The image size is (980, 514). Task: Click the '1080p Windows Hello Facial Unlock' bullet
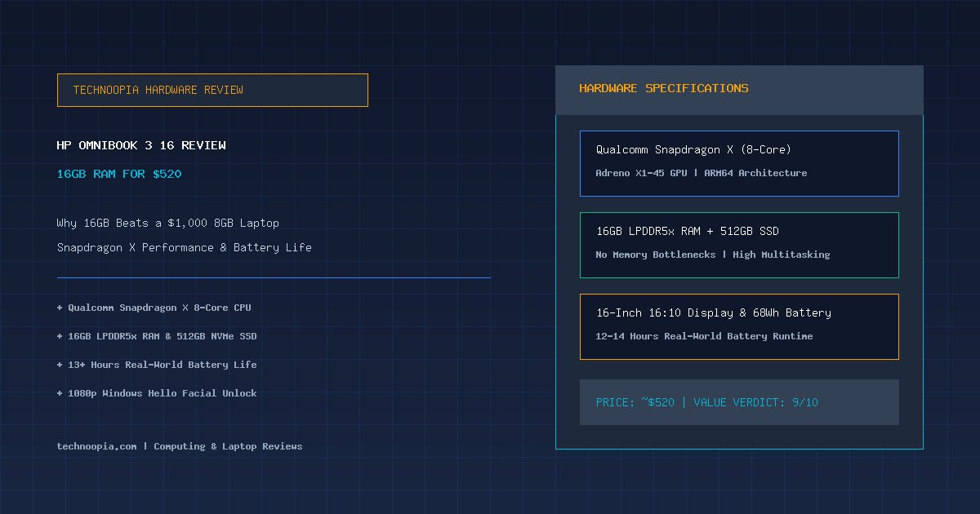[x=157, y=393]
